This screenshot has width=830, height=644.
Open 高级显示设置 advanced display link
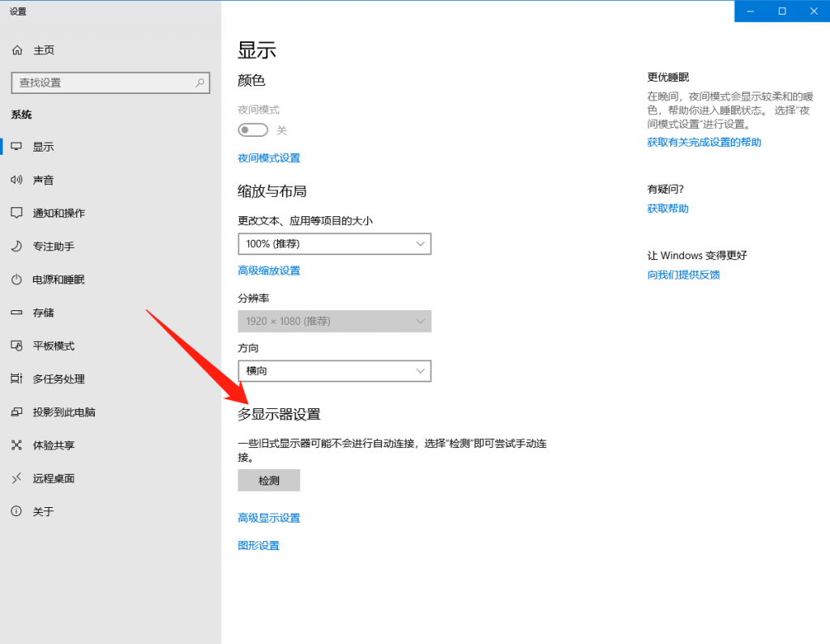click(268, 517)
